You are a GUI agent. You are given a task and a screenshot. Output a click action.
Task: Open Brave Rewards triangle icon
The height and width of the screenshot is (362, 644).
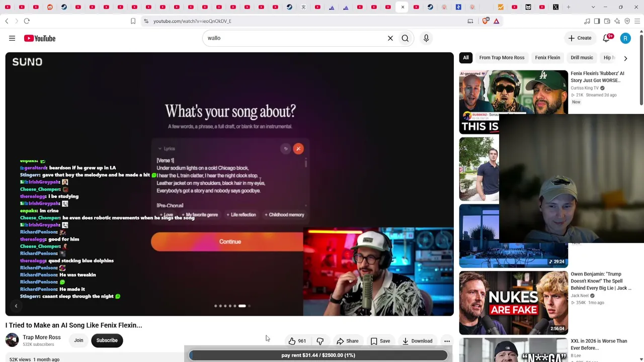coord(496,21)
